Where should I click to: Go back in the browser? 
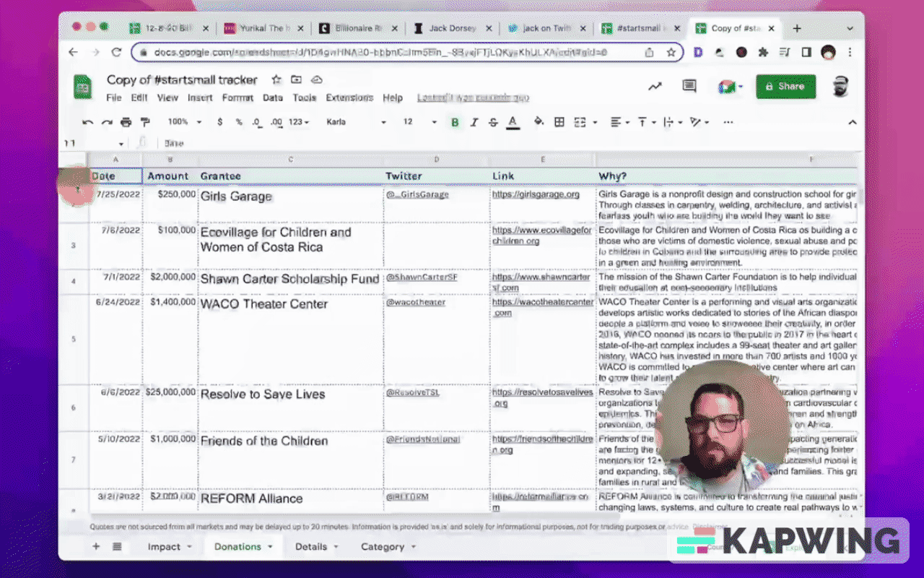pos(73,52)
